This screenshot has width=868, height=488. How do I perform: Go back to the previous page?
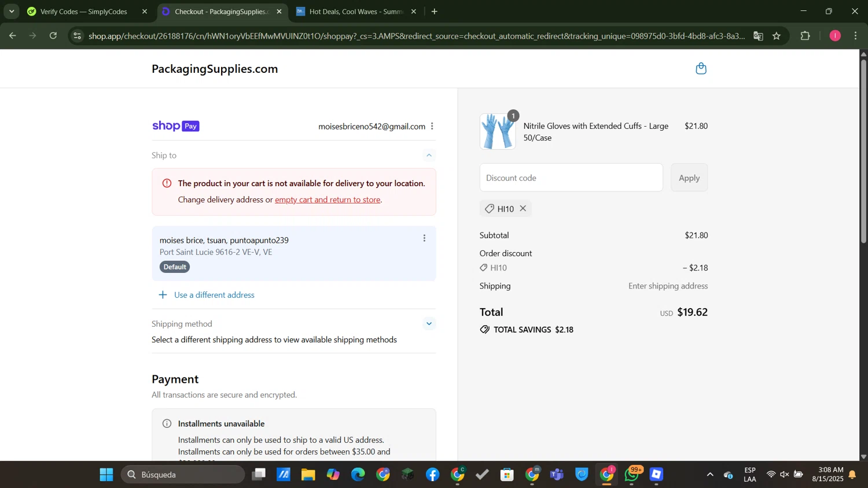(x=12, y=36)
